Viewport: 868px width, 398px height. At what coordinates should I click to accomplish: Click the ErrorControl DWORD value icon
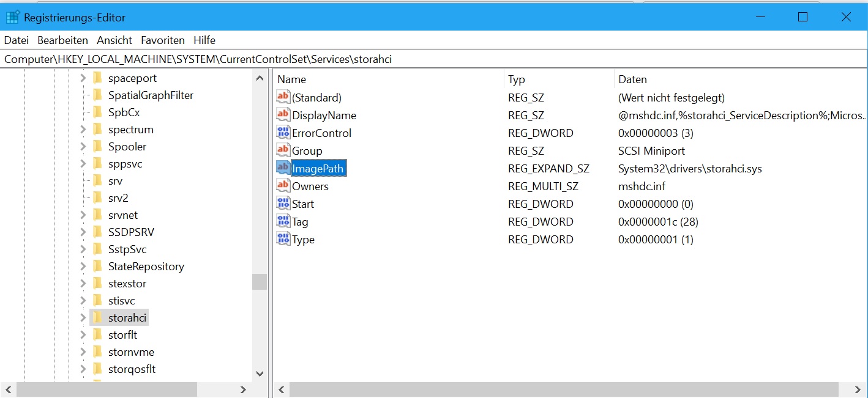(283, 133)
